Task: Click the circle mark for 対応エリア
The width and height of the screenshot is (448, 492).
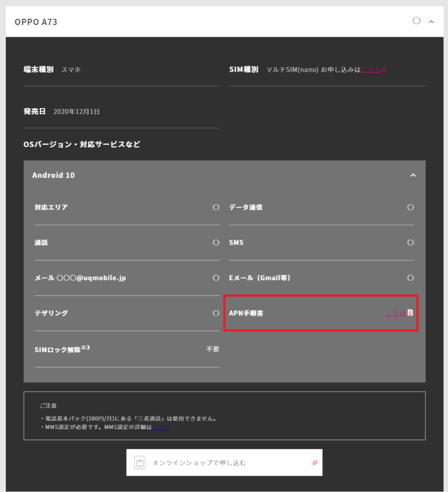Action: 216,207
